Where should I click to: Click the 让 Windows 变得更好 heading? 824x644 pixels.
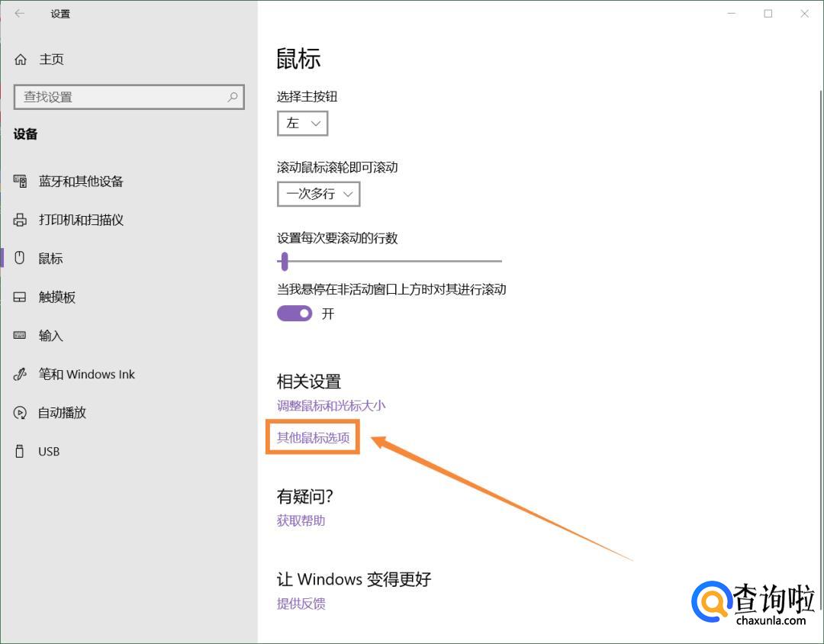coord(354,579)
